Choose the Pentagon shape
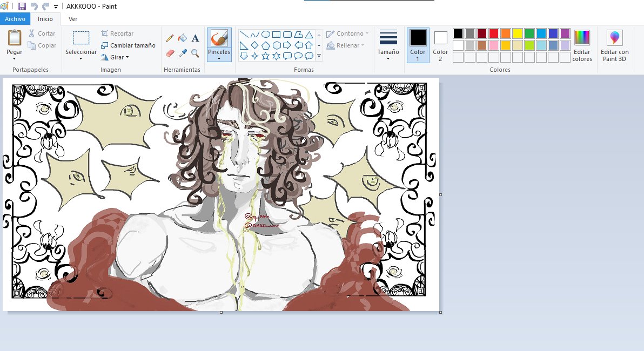The image size is (644, 351). coord(266,45)
